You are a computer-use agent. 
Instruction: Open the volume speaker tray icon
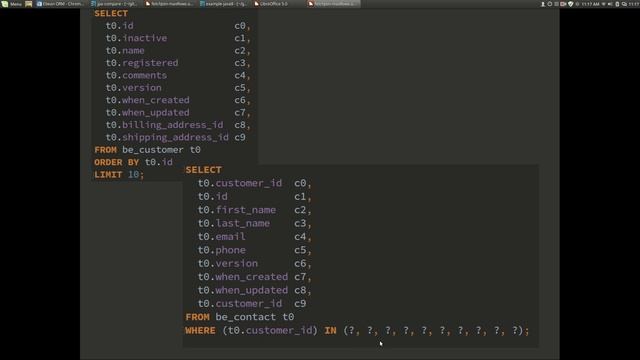point(610,4)
